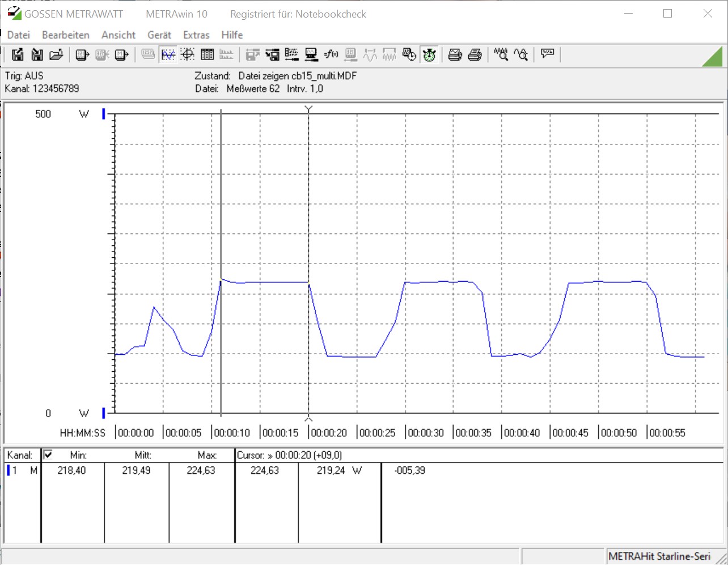728x565 pixels.
Task: Click the dashed cursor handle atop graph
Action: [308, 109]
